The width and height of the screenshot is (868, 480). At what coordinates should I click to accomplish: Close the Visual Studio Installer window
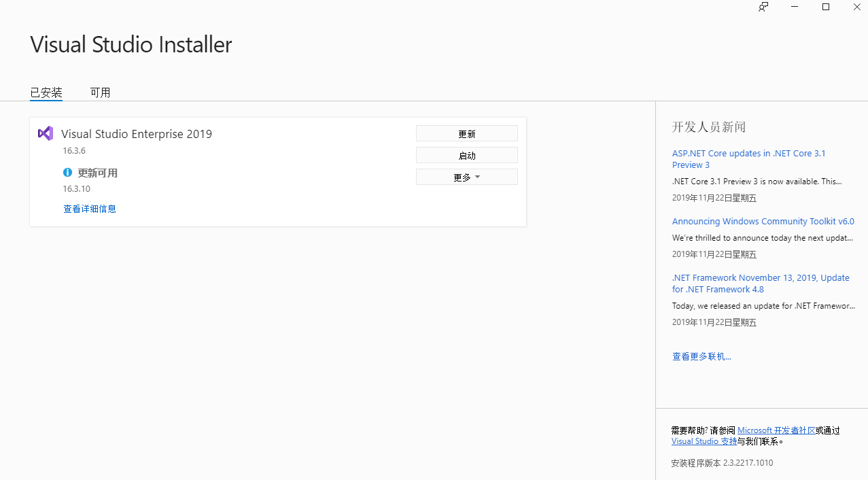coord(856,7)
